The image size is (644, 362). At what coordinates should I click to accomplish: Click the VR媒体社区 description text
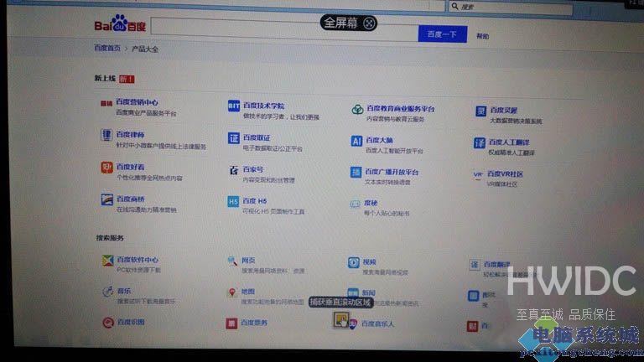(502, 184)
